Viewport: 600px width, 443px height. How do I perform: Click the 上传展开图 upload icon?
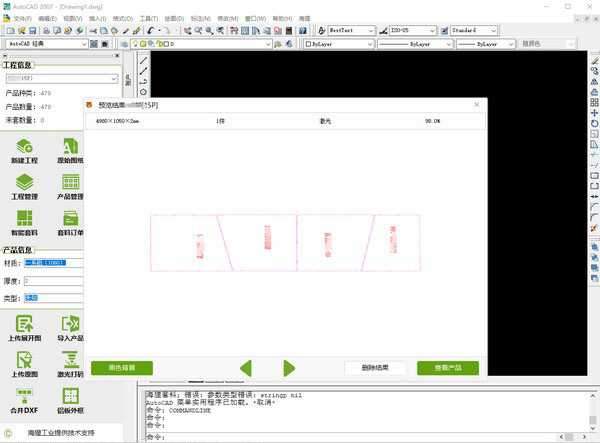(26, 327)
